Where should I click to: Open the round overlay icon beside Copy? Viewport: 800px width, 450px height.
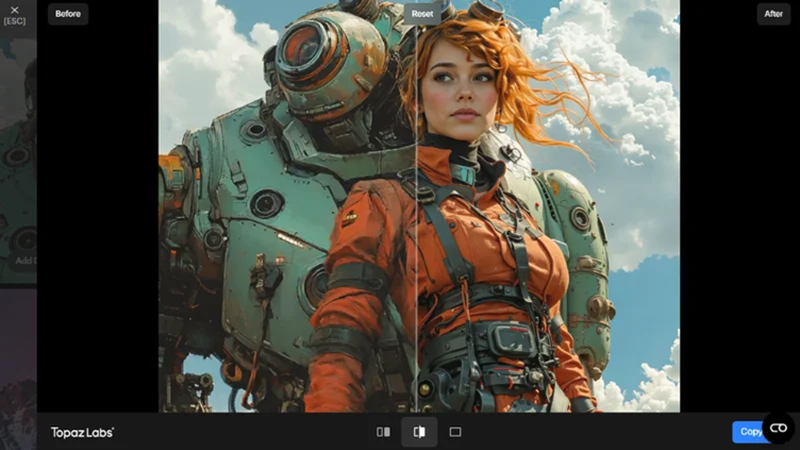point(778,428)
